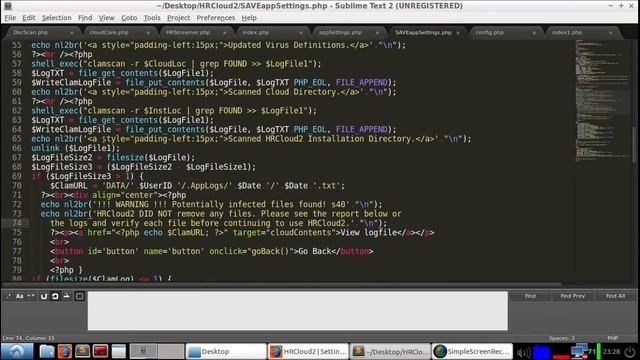
Task: Open the PHP syntax selector in status bar
Action: pyautogui.click(x=612, y=338)
